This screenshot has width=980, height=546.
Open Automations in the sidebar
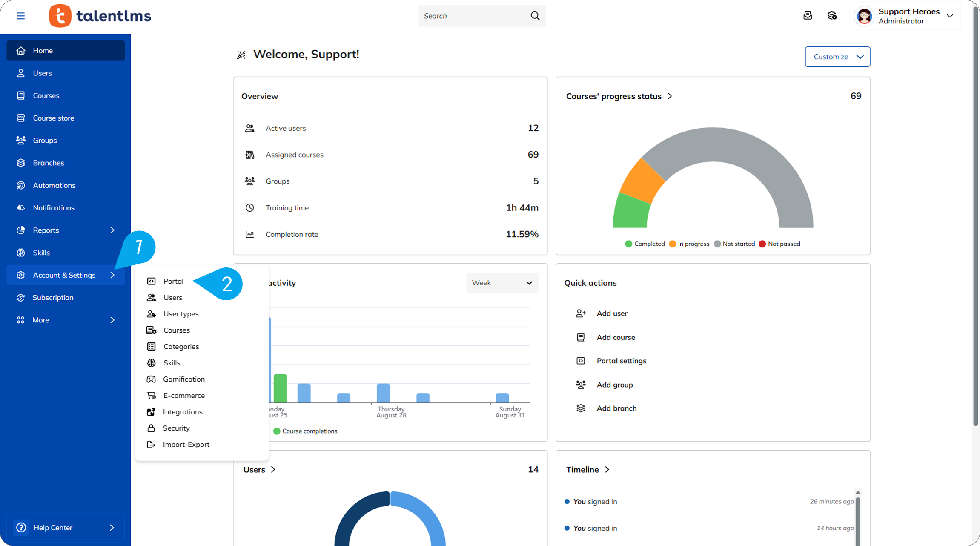(x=54, y=185)
